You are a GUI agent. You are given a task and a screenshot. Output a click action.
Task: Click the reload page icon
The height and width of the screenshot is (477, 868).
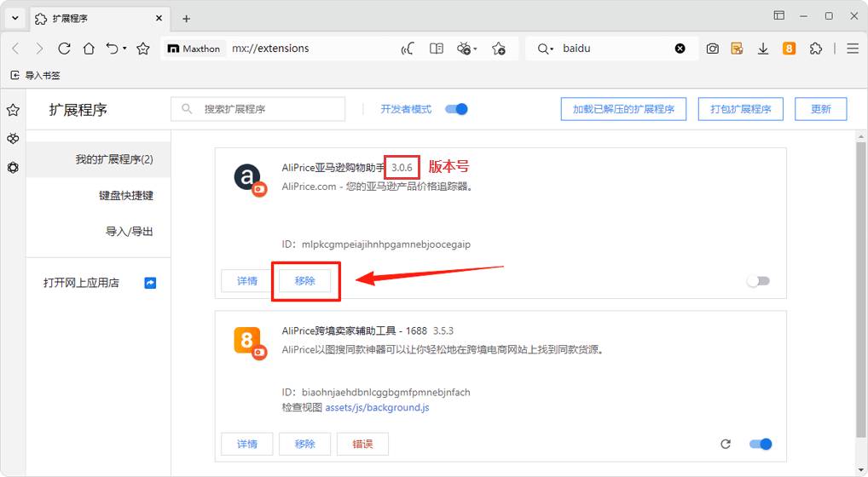point(64,49)
